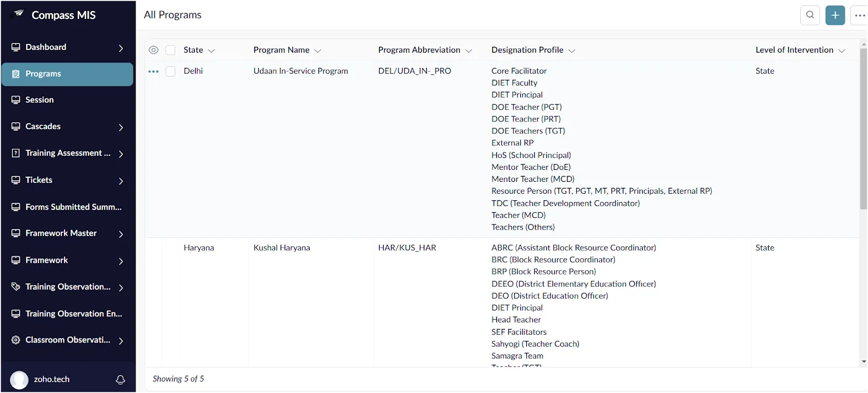Click the Compass MIS logo icon
Screen dimensions: 868x393
[19, 14]
